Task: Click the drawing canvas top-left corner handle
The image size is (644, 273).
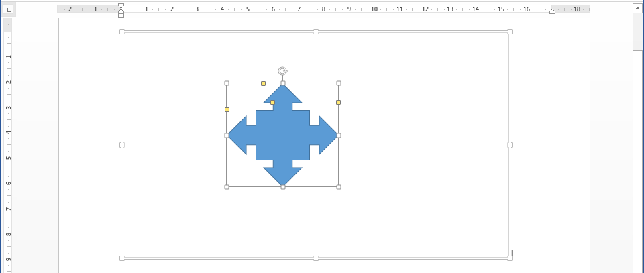Action: click(122, 32)
